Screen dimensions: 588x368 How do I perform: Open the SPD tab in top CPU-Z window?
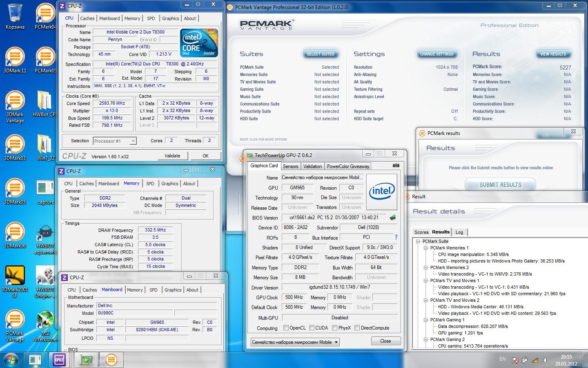[x=151, y=18]
